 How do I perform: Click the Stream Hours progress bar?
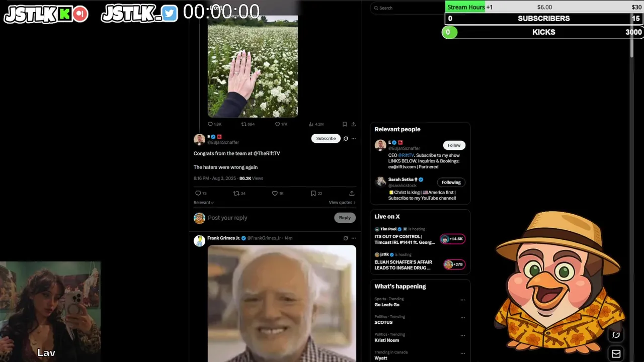pos(544,7)
